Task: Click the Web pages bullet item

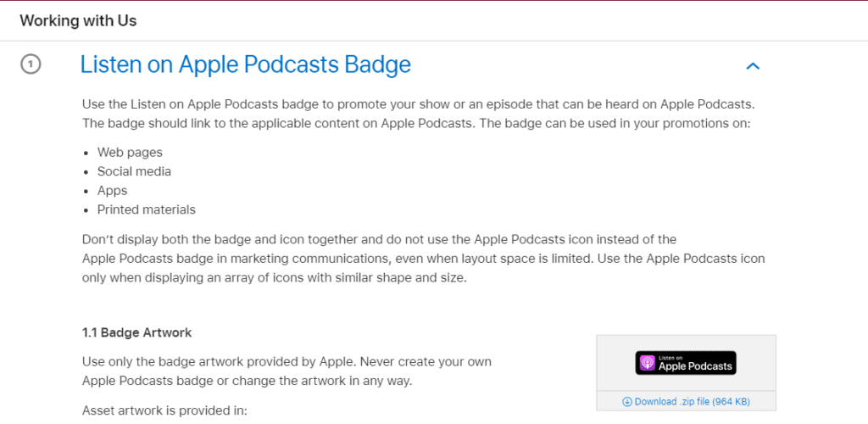Action: click(130, 152)
